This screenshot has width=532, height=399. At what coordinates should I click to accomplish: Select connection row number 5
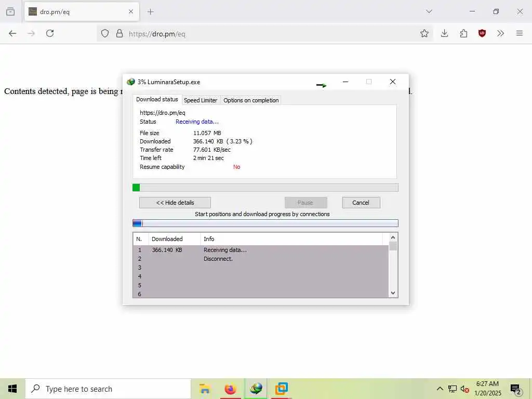point(261,285)
